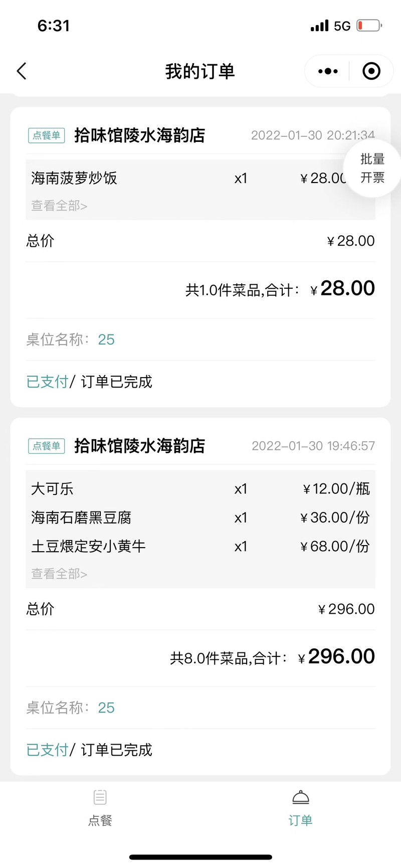The height and width of the screenshot is (868, 401).
Task: Expand 查看全部 under 土豆煨定安小黄牛
Action: tap(59, 574)
